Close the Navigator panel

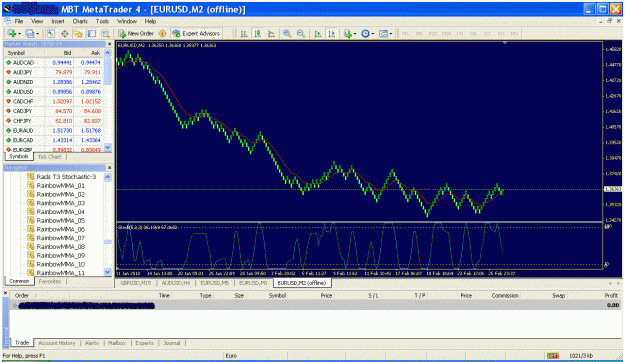click(x=110, y=167)
